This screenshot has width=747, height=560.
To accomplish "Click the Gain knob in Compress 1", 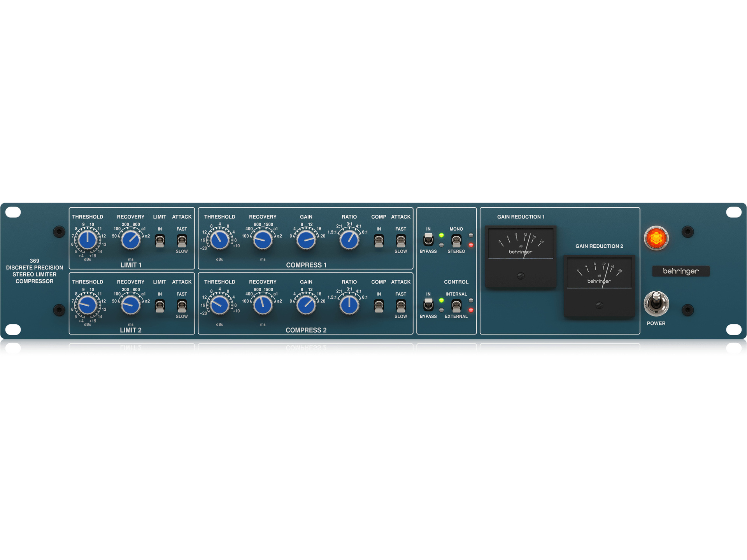I will tap(306, 240).
